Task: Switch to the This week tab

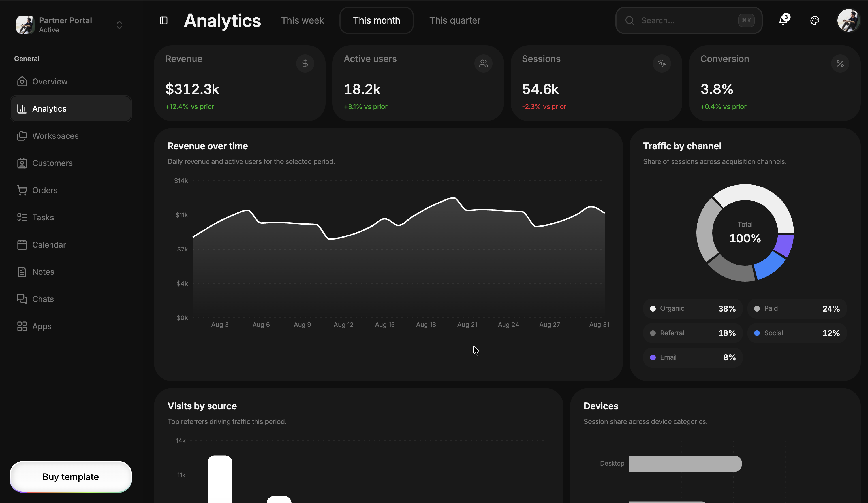Action: (302, 20)
